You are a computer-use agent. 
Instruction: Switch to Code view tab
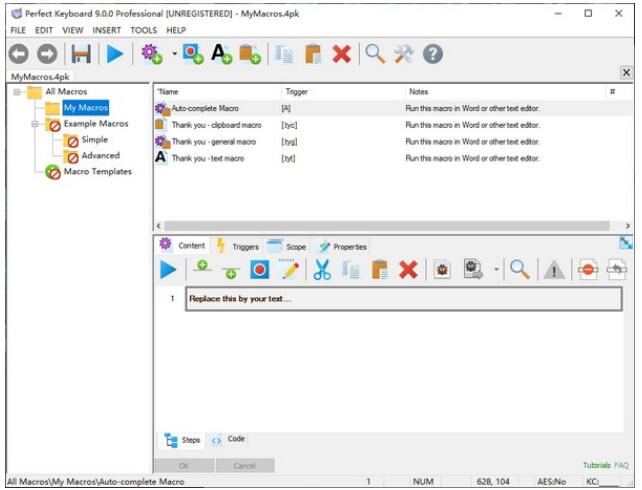[229, 439]
